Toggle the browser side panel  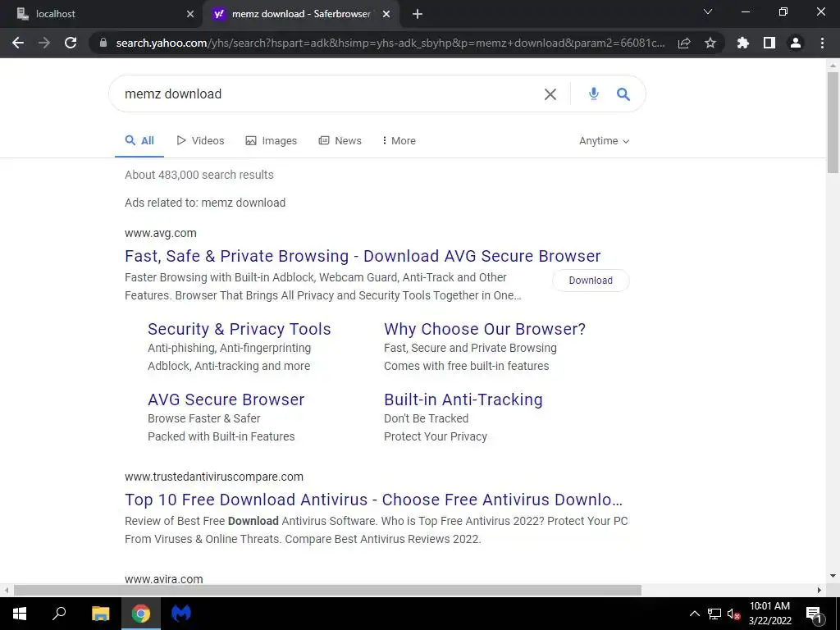769,43
